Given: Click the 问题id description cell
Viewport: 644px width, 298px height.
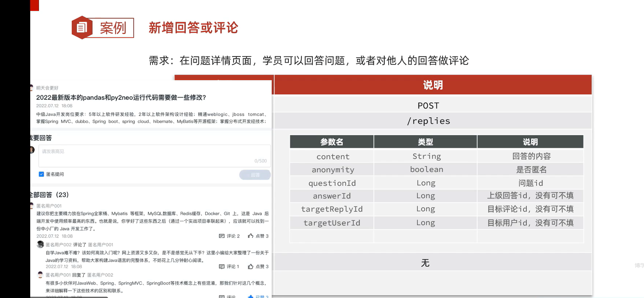Looking at the screenshot, I should point(530,183).
